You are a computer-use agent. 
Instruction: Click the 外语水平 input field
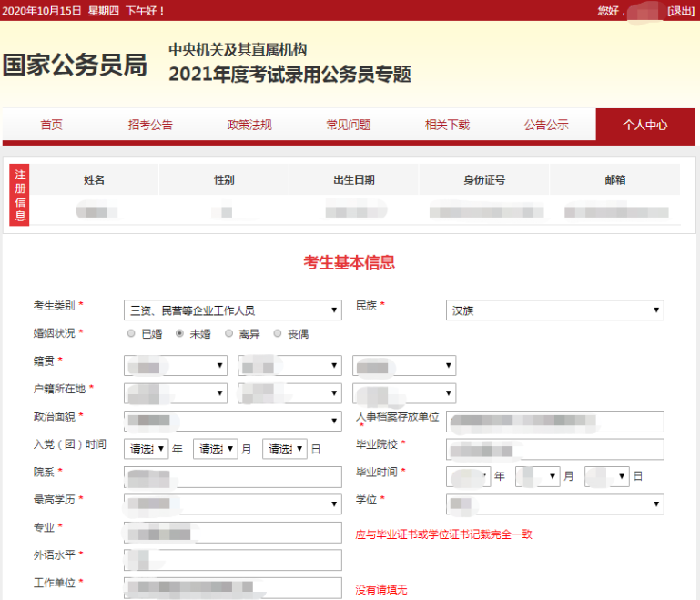(x=233, y=560)
